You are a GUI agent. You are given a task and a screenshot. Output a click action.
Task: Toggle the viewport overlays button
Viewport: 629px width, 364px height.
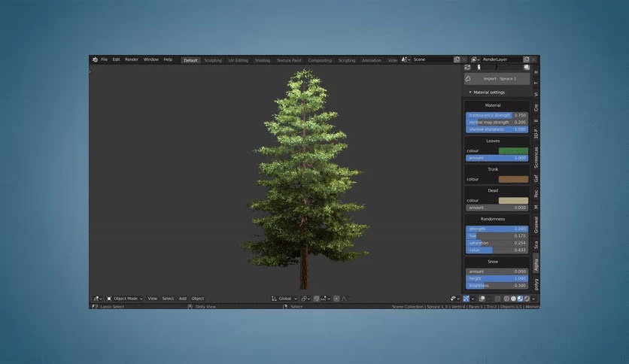pyautogui.click(x=482, y=299)
